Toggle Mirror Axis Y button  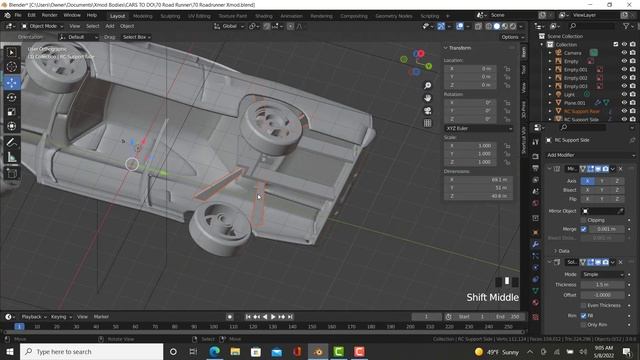[602, 180]
